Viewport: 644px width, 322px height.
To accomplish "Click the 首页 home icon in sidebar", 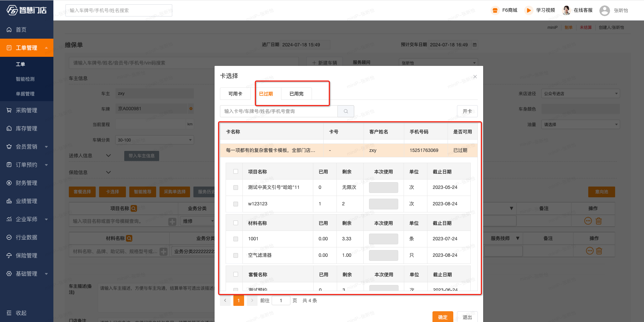I will click(9, 30).
